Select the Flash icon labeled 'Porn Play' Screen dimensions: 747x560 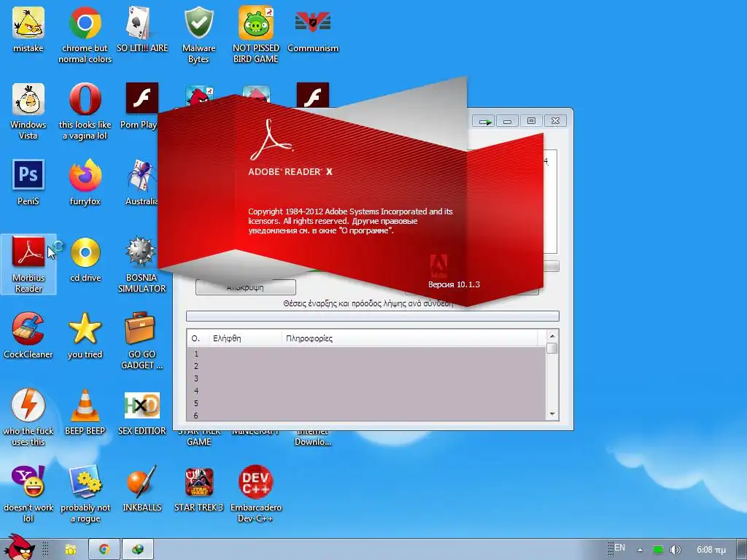pos(142,98)
